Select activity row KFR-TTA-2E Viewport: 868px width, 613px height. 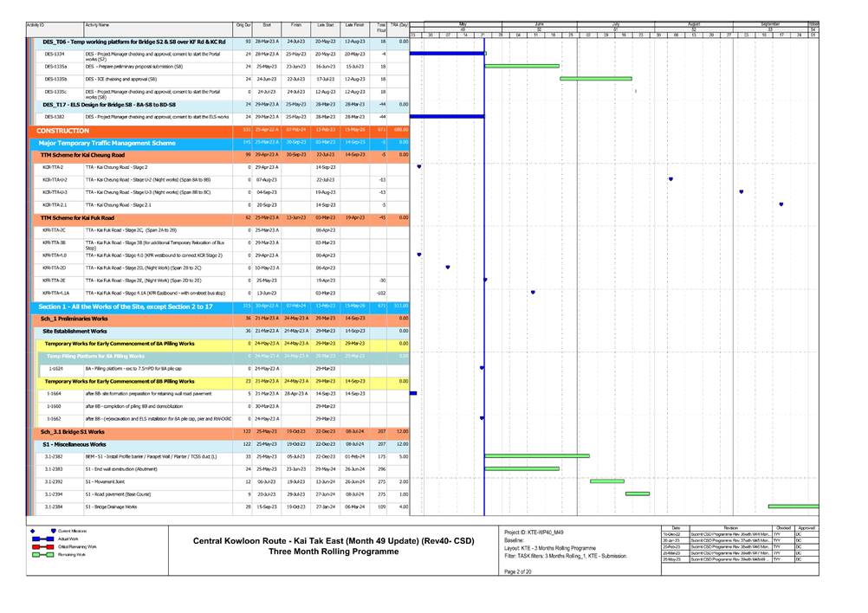point(55,281)
